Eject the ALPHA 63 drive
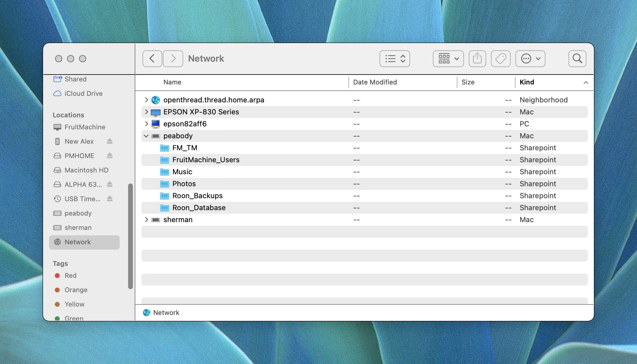 [110, 184]
